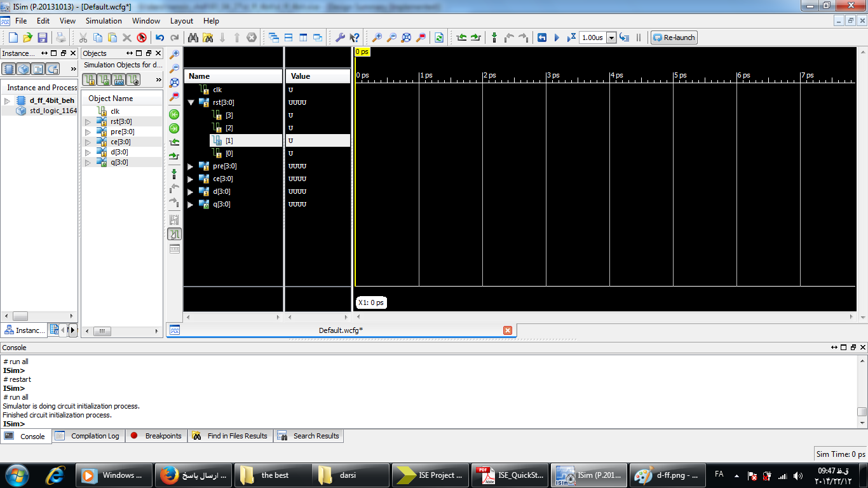868x488 pixels.
Task: Click Zoom Out magnifier in top toolbar
Action: tap(392, 37)
